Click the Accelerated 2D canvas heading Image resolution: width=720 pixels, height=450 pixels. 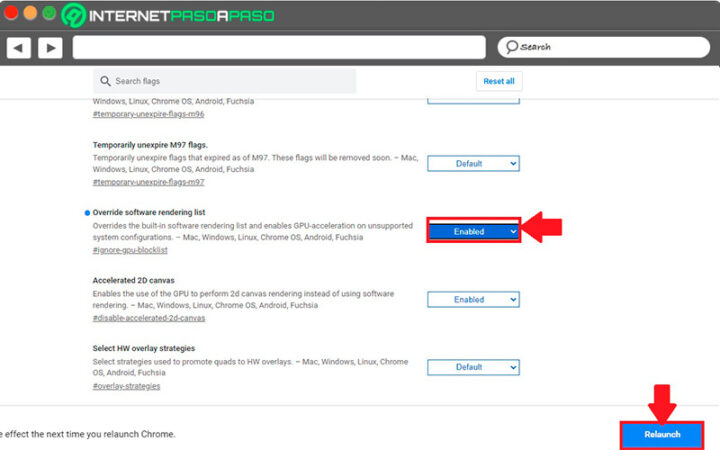[134, 280]
